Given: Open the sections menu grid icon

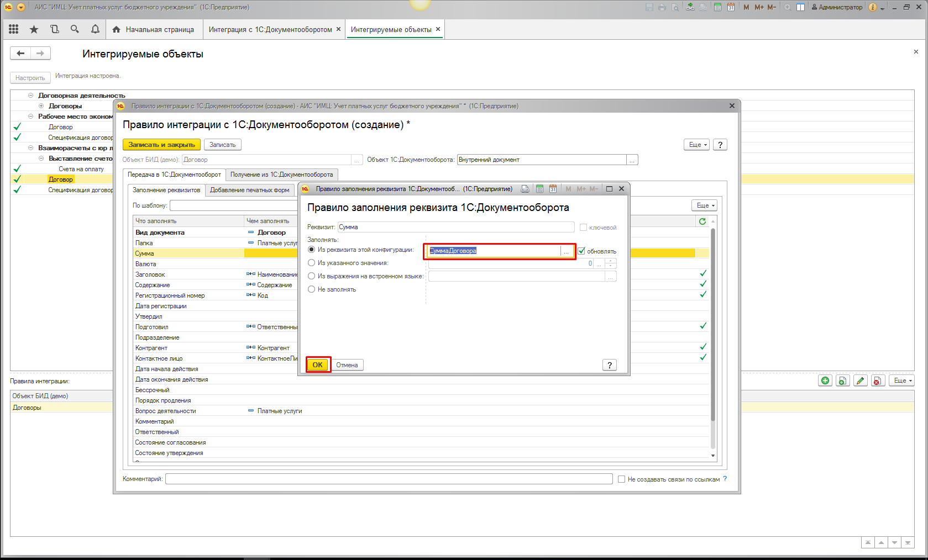Looking at the screenshot, I should pyautogui.click(x=14, y=29).
